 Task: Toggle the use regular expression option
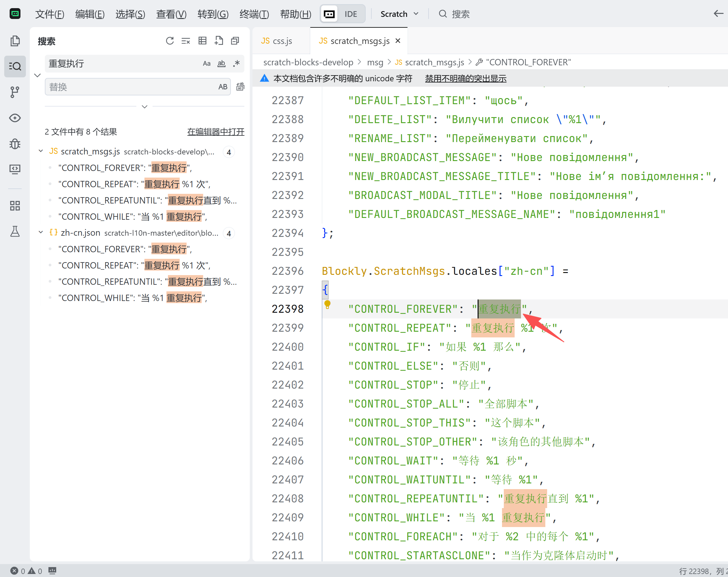pos(236,64)
